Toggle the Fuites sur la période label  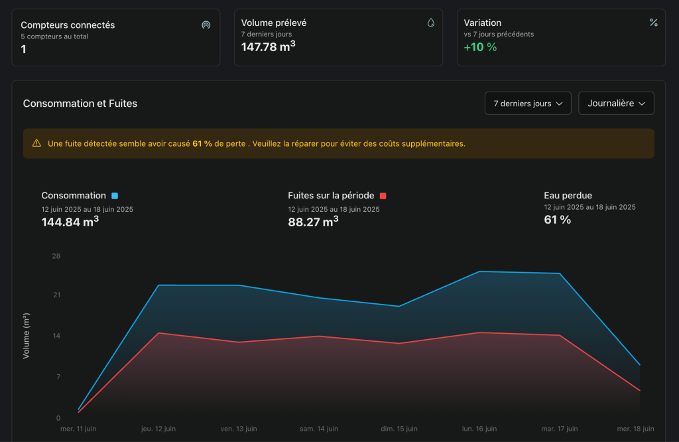point(331,196)
